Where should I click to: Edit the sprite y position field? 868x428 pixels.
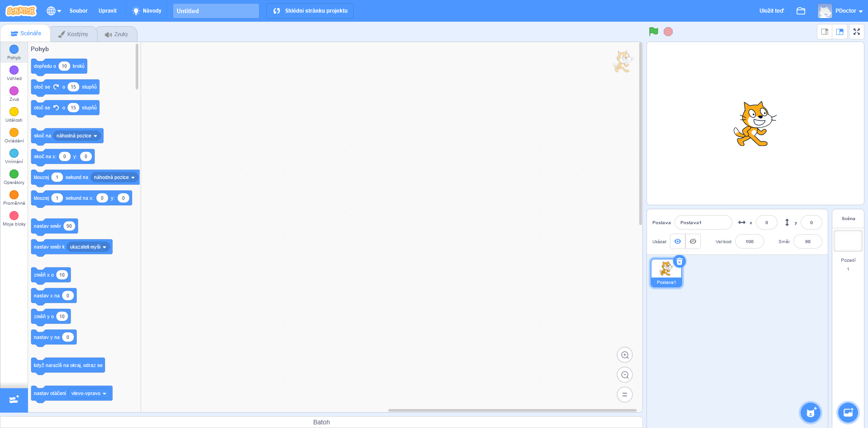pyautogui.click(x=811, y=222)
